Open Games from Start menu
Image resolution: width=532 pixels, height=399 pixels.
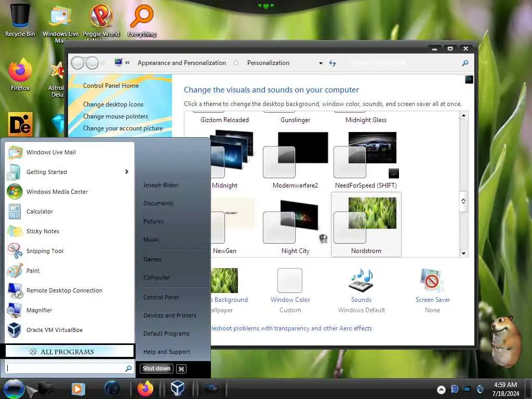point(152,259)
